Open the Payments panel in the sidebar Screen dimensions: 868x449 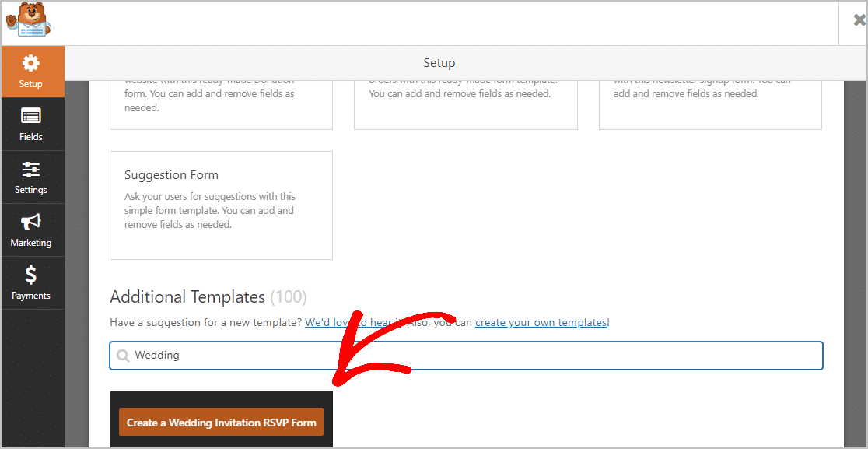(x=33, y=283)
